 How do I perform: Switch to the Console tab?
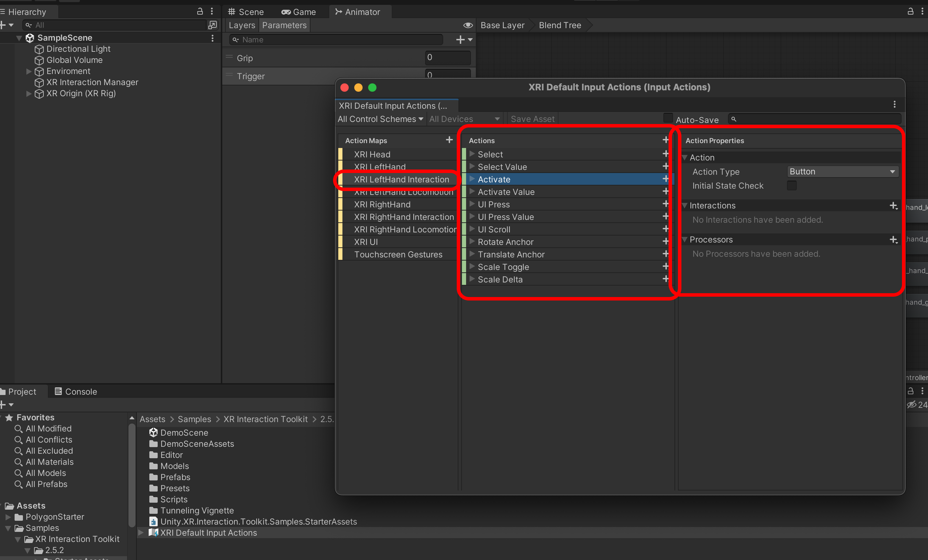pos(76,392)
